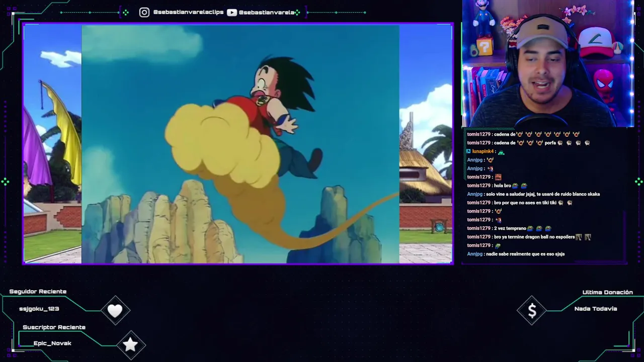The width and height of the screenshot is (644, 362).
Task: Click the Instagram logo icon in the top bar
Action: (144, 12)
